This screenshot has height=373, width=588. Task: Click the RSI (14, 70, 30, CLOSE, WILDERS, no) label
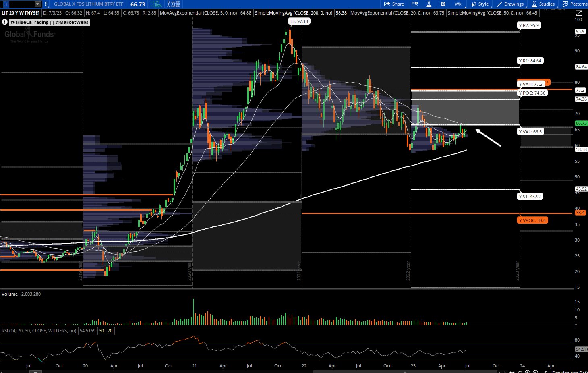coord(39,331)
